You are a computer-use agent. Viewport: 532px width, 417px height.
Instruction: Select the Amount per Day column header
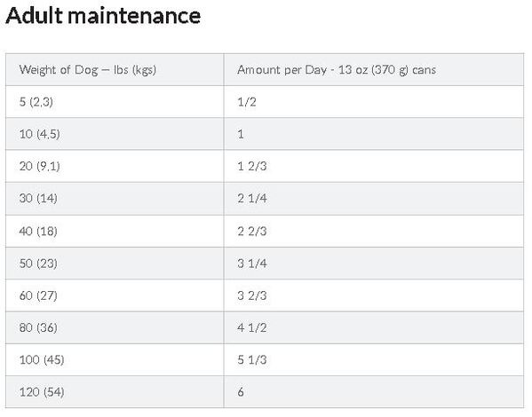[374, 69]
